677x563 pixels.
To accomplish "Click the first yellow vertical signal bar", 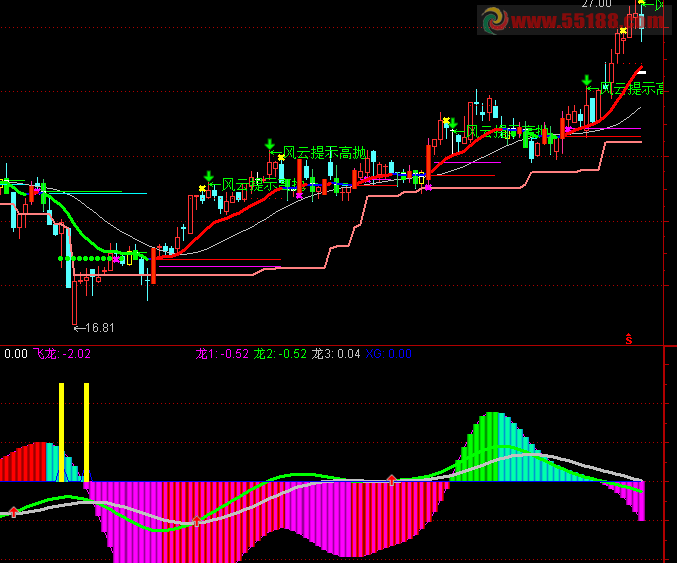I will click(61, 432).
